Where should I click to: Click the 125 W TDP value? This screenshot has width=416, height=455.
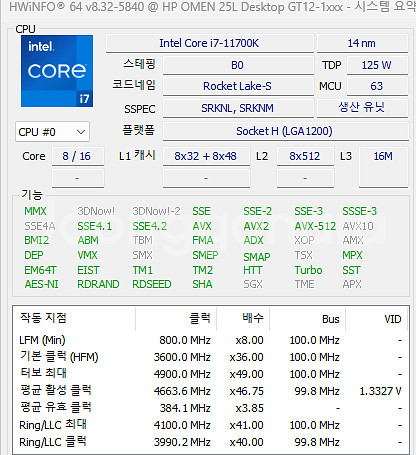click(377, 65)
